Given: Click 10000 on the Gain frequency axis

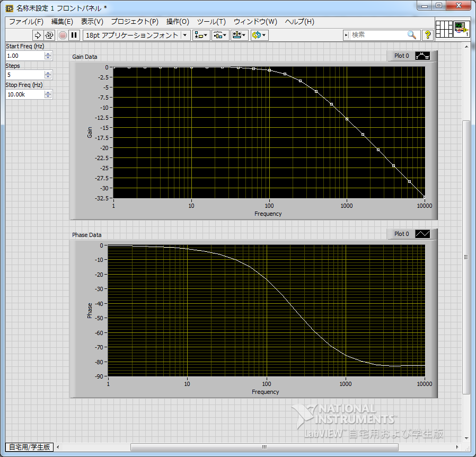Looking at the screenshot, I should coord(425,206).
